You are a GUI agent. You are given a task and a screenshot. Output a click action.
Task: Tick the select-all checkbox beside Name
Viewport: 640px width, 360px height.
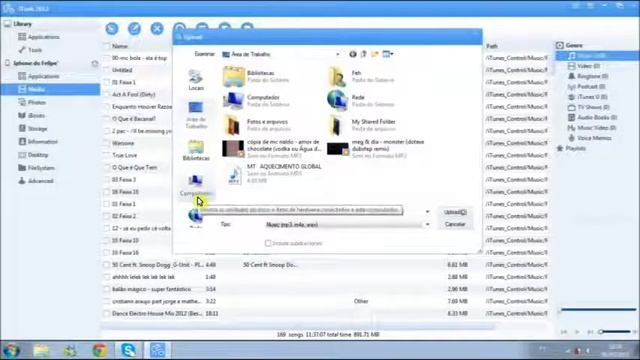pyautogui.click(x=107, y=46)
